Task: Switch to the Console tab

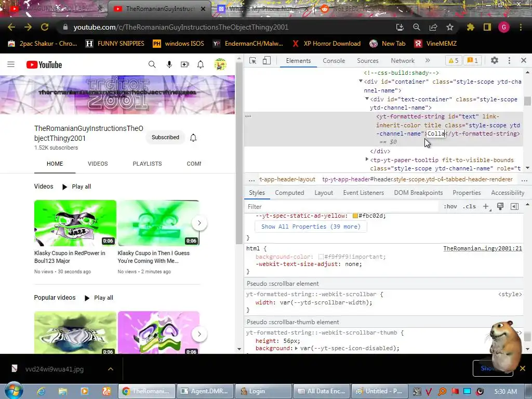Action: (x=334, y=61)
